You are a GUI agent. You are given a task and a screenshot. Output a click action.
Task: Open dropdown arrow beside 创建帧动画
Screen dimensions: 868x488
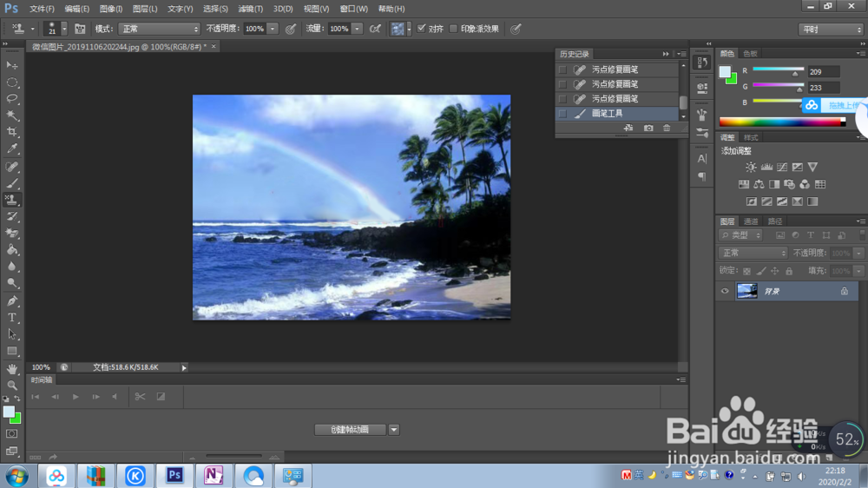393,430
